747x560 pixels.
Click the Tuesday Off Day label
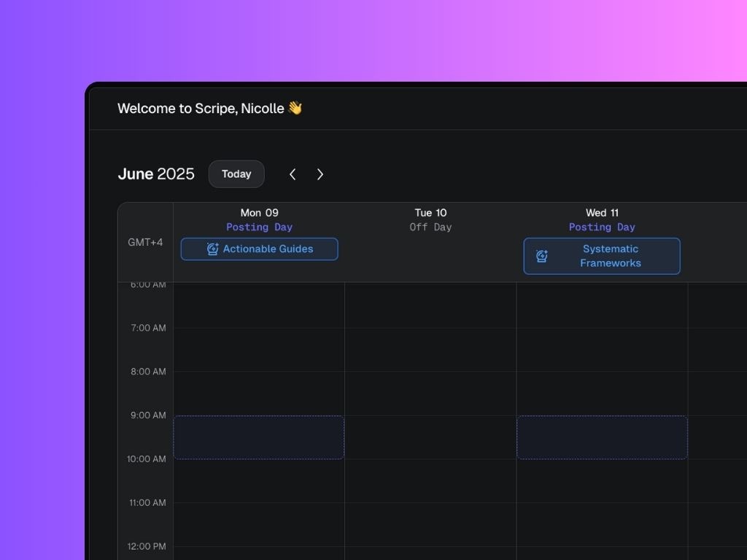point(430,227)
